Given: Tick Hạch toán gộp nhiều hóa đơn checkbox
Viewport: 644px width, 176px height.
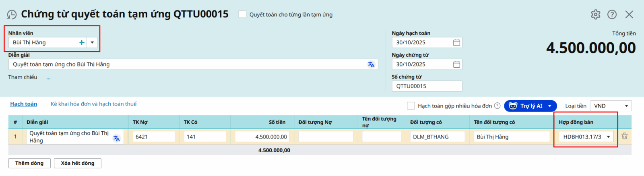Looking at the screenshot, I should 411,106.
